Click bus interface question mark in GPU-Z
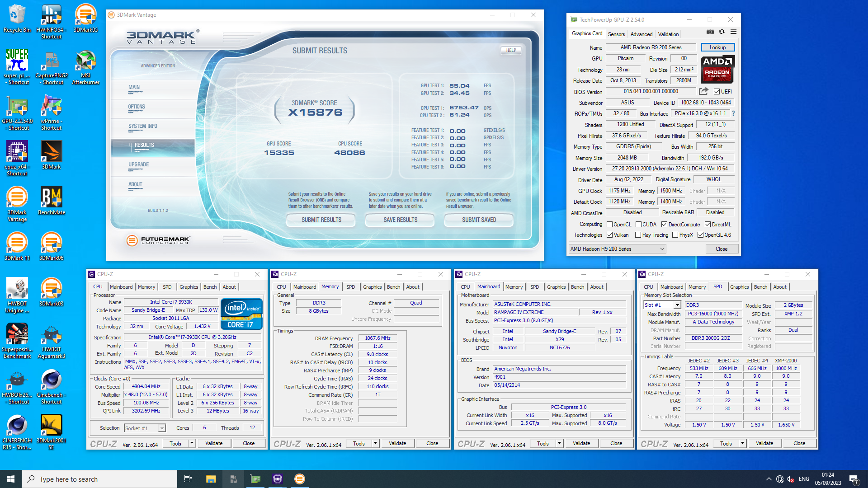 point(733,114)
